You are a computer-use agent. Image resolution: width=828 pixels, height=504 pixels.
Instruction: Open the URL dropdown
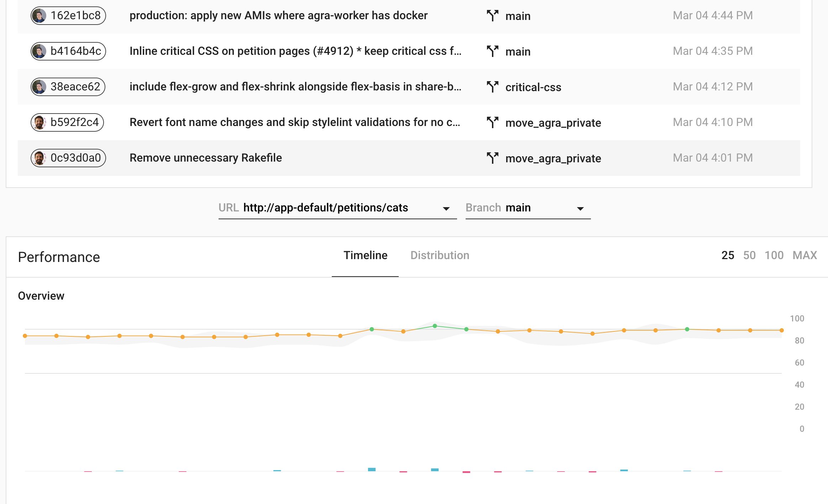click(446, 208)
